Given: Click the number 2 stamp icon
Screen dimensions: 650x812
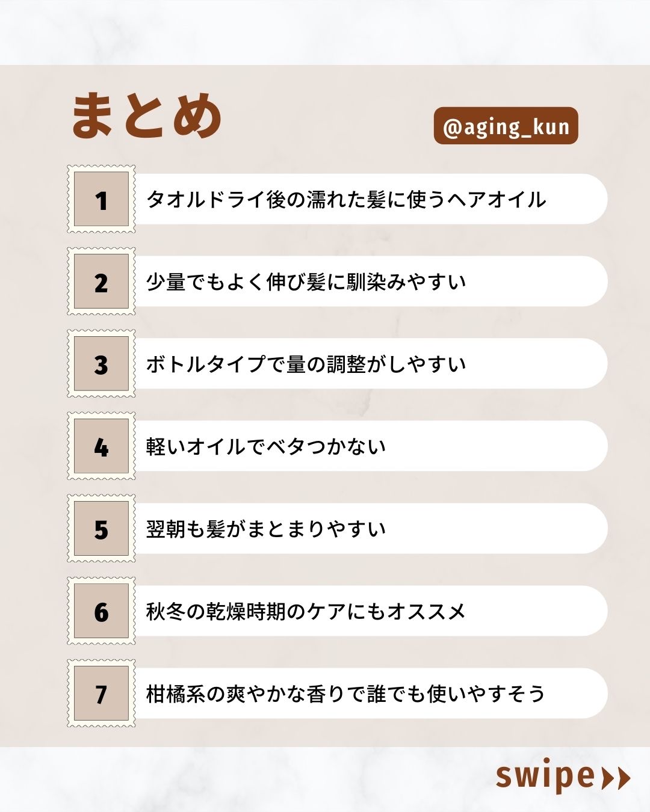Looking at the screenshot, I should coord(101,281).
